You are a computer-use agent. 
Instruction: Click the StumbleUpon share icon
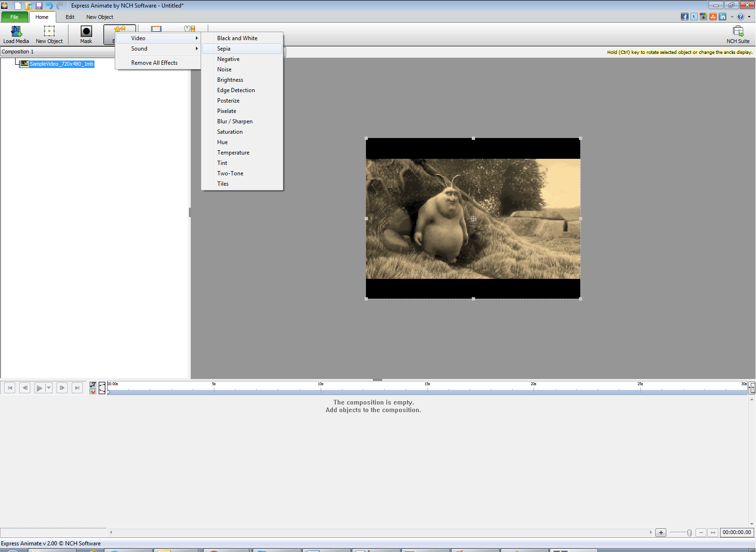point(713,17)
